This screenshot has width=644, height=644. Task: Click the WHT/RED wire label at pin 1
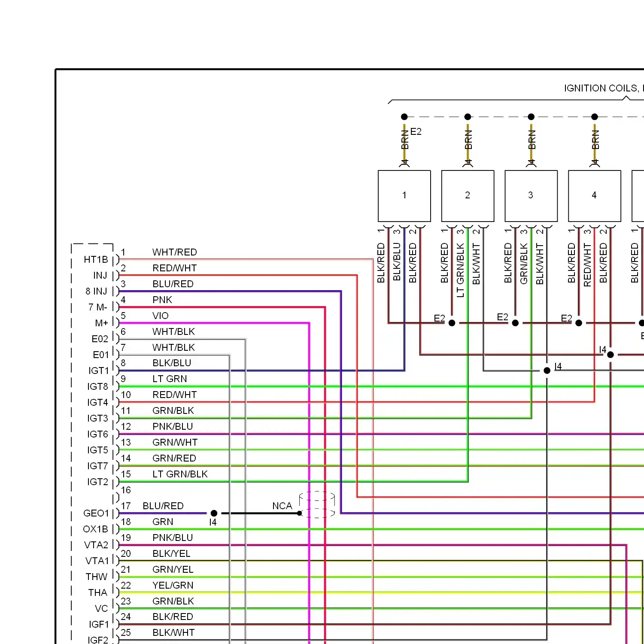click(x=175, y=252)
